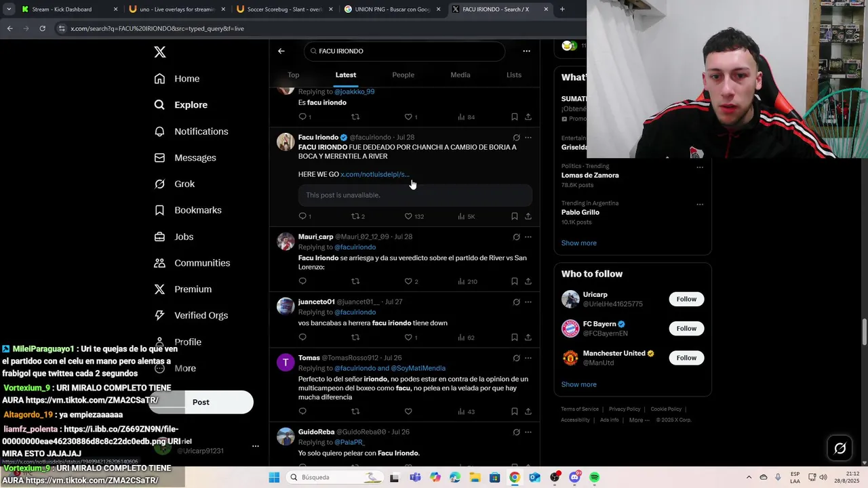Open Grok in the sidebar
The height and width of the screenshot is (488, 868).
[174, 184]
